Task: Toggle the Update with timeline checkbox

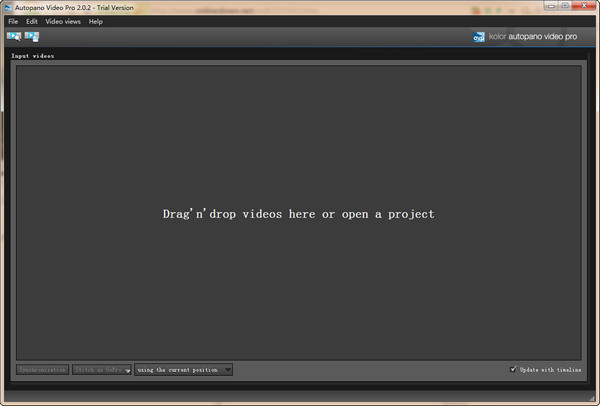Action: (x=513, y=369)
